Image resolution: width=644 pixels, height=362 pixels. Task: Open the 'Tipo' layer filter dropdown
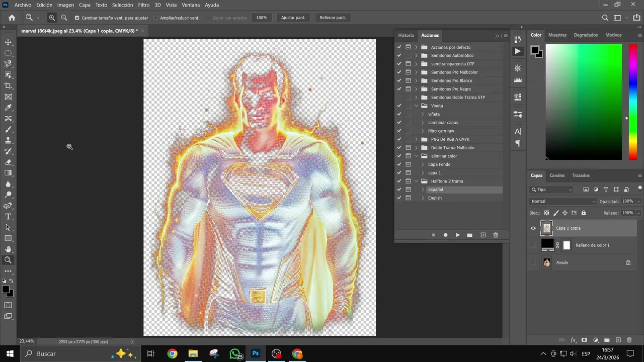551,190
